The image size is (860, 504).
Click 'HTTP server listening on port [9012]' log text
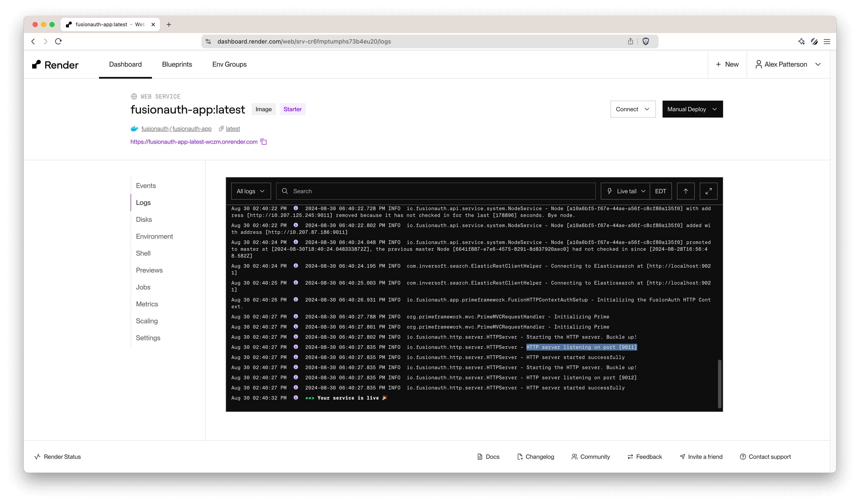coord(582,378)
